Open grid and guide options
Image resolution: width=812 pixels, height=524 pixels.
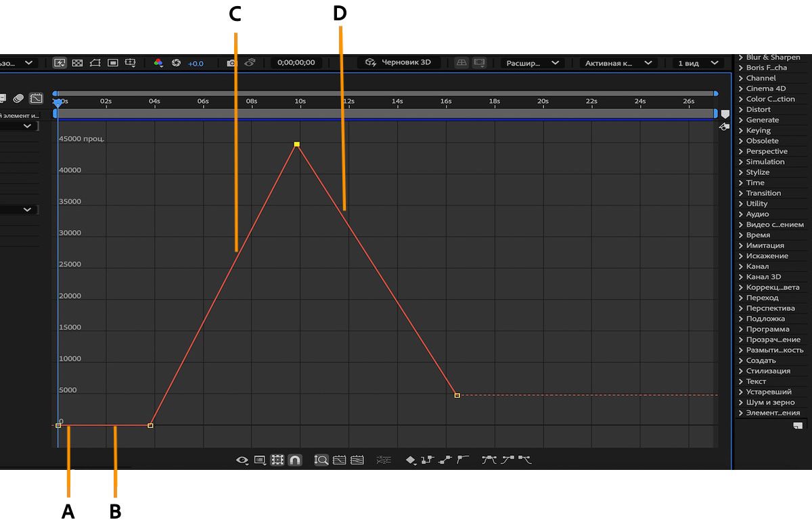click(131, 63)
